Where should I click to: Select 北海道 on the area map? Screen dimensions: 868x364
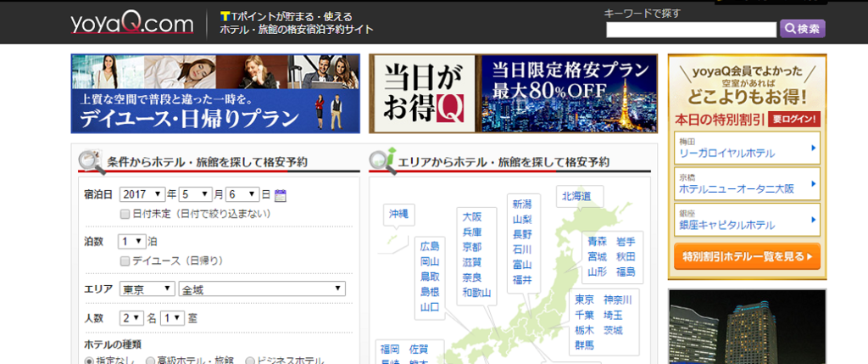tap(576, 195)
